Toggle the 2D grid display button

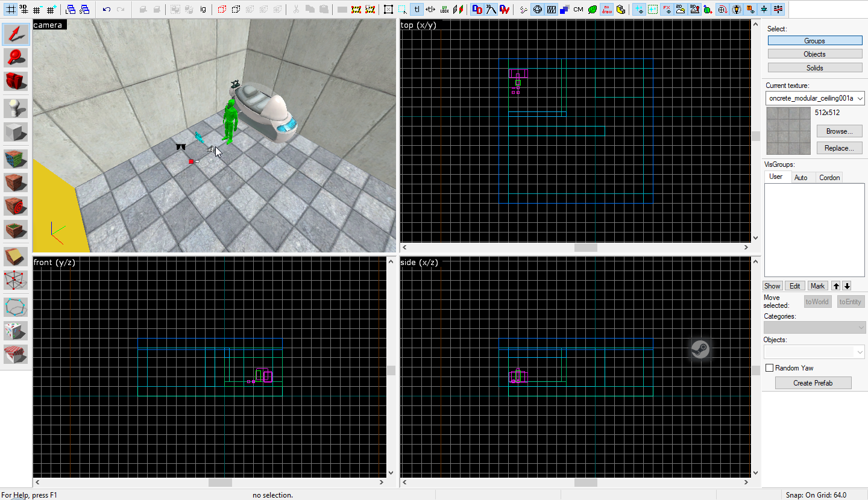[x=11, y=10]
